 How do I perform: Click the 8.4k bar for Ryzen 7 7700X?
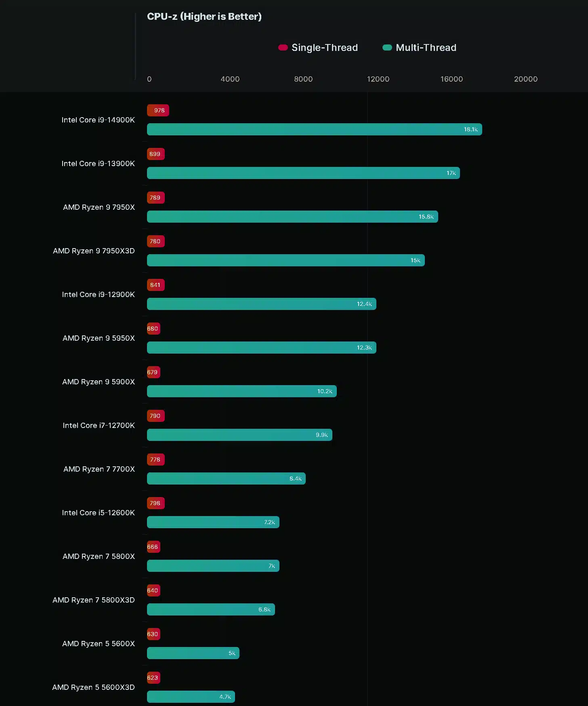point(226,478)
